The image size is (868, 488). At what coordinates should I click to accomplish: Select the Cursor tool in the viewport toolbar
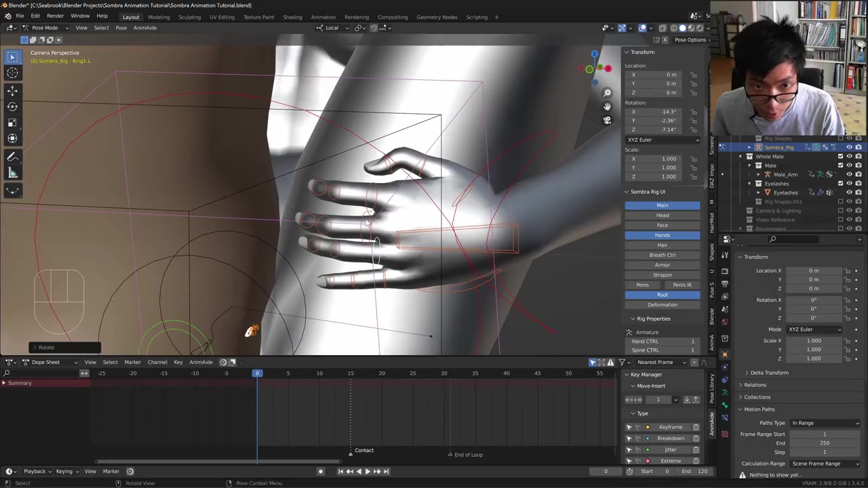pyautogui.click(x=12, y=73)
